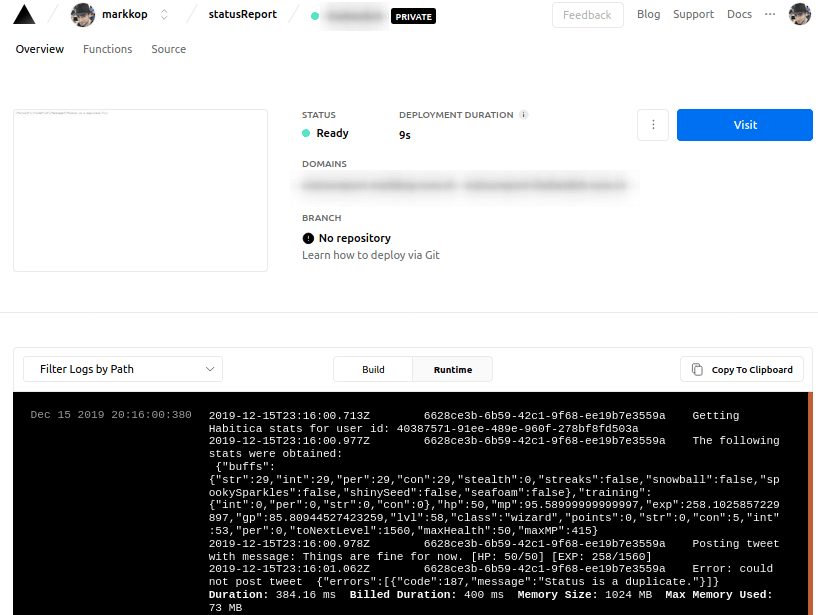Open the deployment preview thumbnail
This screenshot has width=818, height=615.
(x=140, y=190)
